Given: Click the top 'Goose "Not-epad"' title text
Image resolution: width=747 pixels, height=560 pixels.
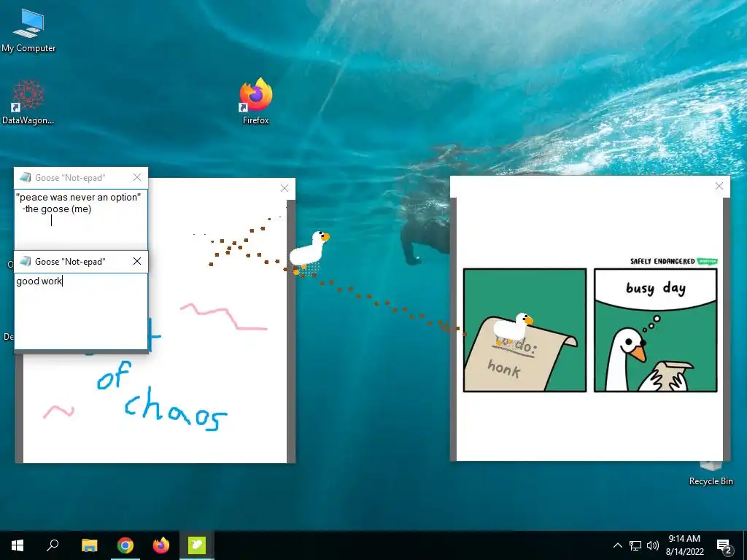Looking at the screenshot, I should [x=70, y=178].
